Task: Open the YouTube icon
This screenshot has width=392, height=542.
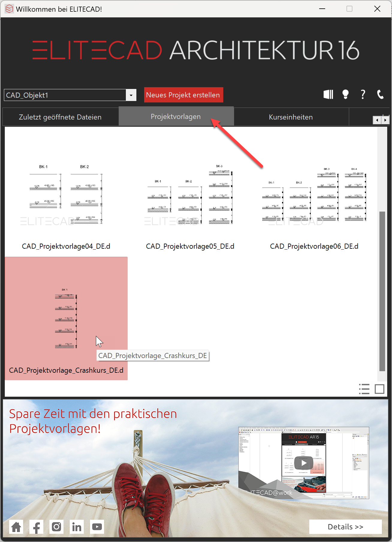Action: tap(97, 527)
